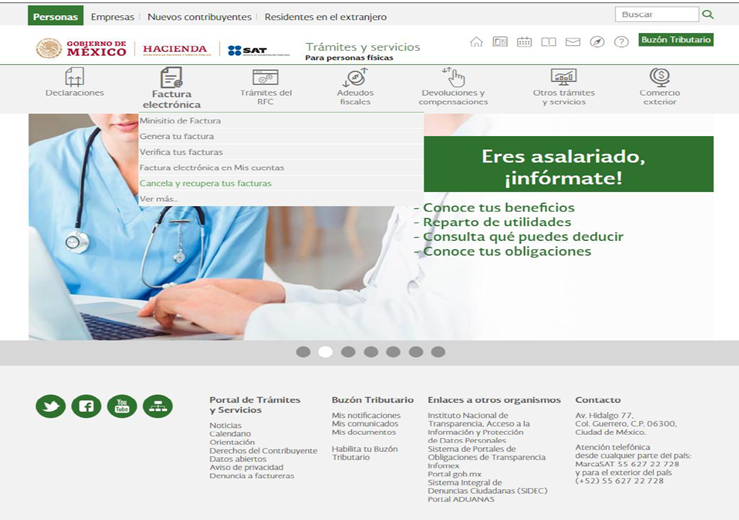Expand the Devoluciones y compensaciones menu
The width and height of the screenshot is (739, 520).
[x=453, y=87]
